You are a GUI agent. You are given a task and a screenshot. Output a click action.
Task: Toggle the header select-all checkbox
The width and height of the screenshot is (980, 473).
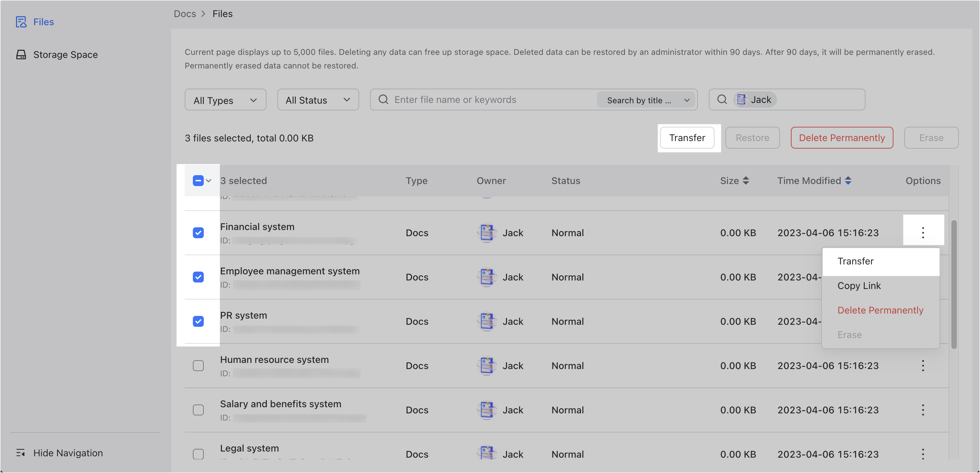point(198,180)
